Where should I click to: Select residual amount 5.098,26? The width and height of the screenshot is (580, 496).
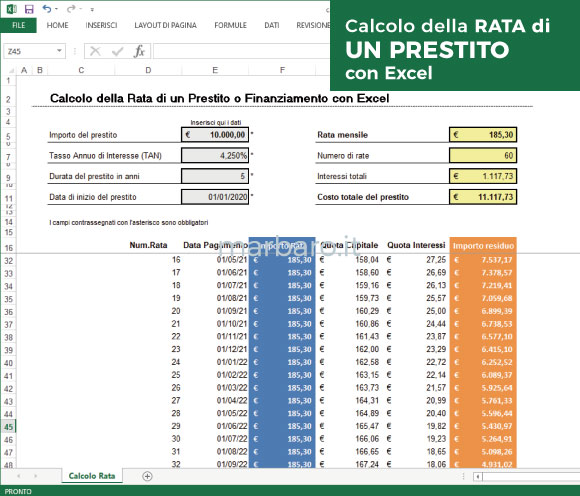click(x=496, y=451)
